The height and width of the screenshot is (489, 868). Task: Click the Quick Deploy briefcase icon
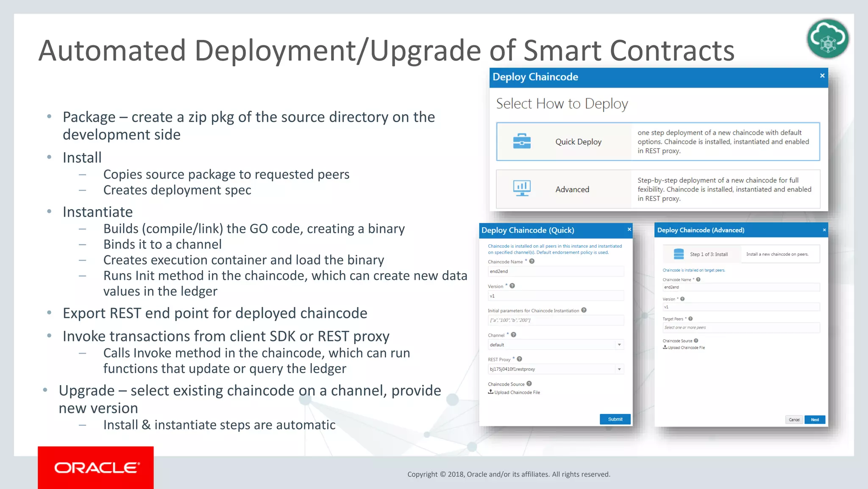[522, 142]
